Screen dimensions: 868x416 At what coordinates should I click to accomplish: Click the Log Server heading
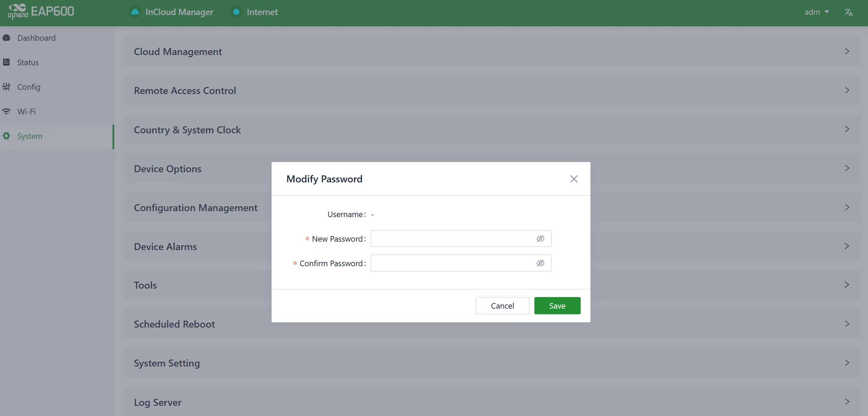pos(157,402)
